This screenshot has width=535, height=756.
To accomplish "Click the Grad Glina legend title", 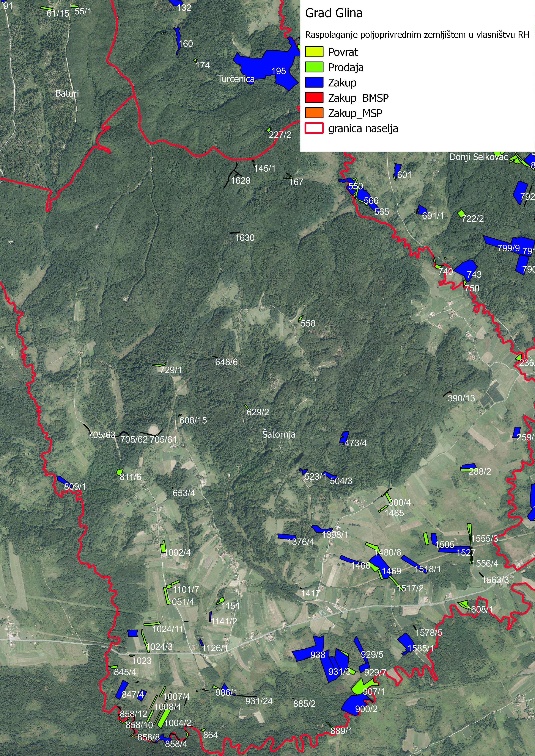I will (x=333, y=13).
